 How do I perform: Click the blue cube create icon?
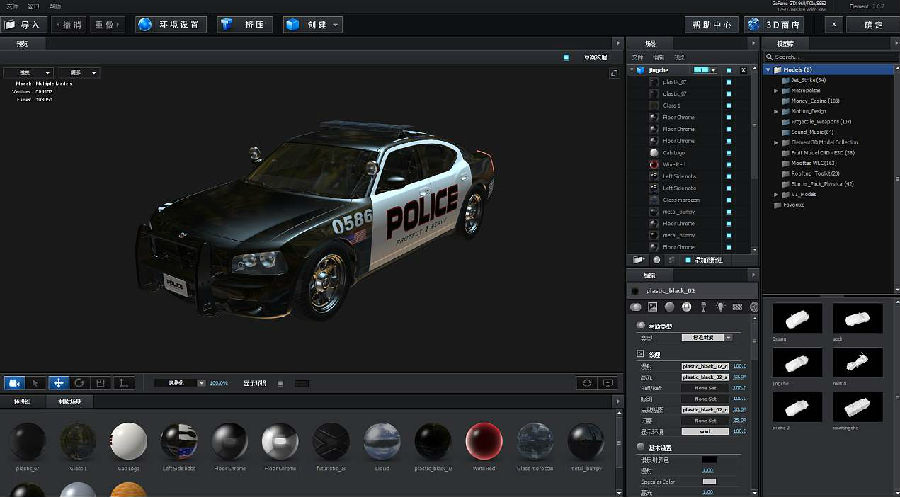[x=294, y=24]
